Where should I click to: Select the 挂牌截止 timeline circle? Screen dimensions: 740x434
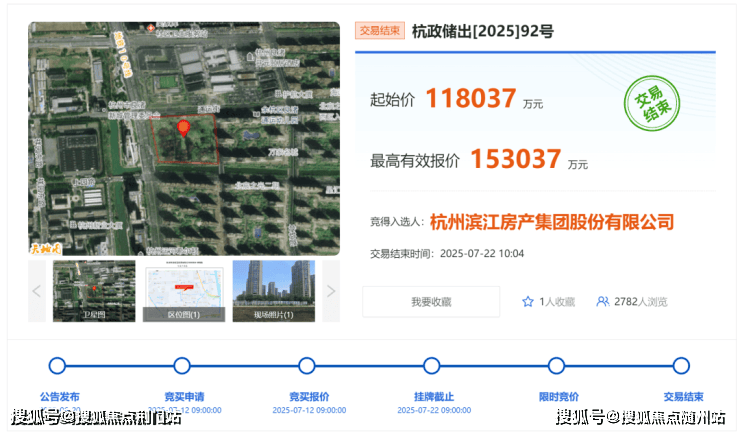pyautogui.click(x=431, y=366)
